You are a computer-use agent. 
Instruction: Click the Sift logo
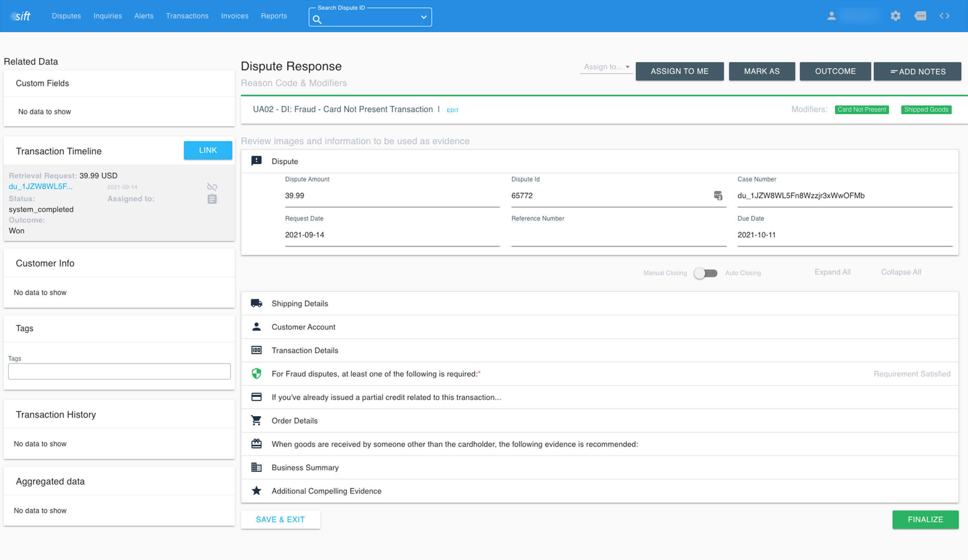point(20,16)
